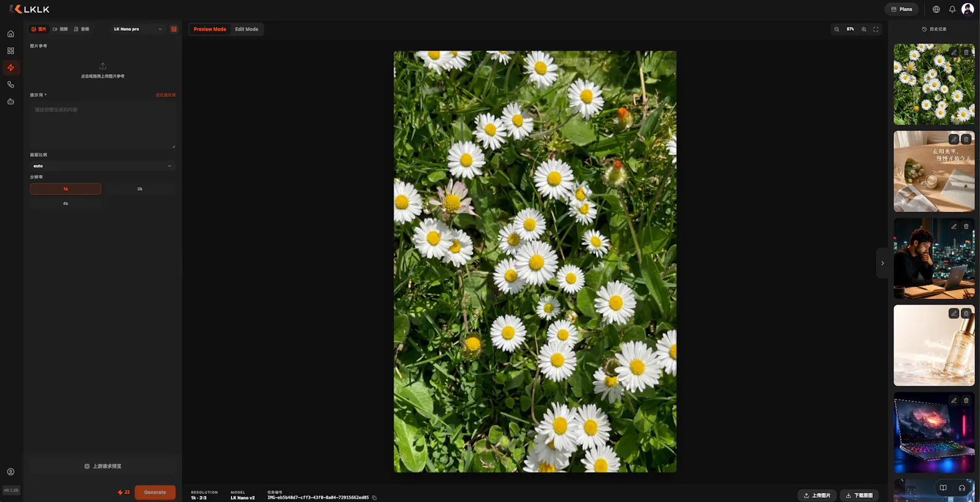Edit the man at laptop history image
The width and height of the screenshot is (980, 502).
954,226
